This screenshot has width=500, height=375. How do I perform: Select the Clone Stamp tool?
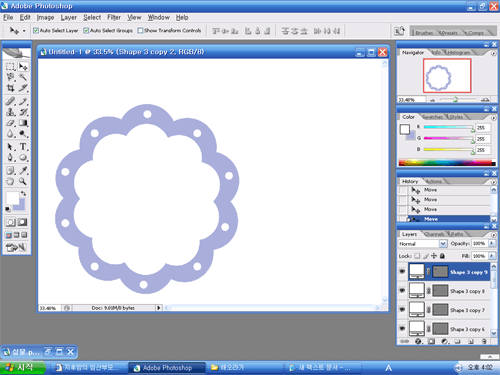[x=10, y=112]
